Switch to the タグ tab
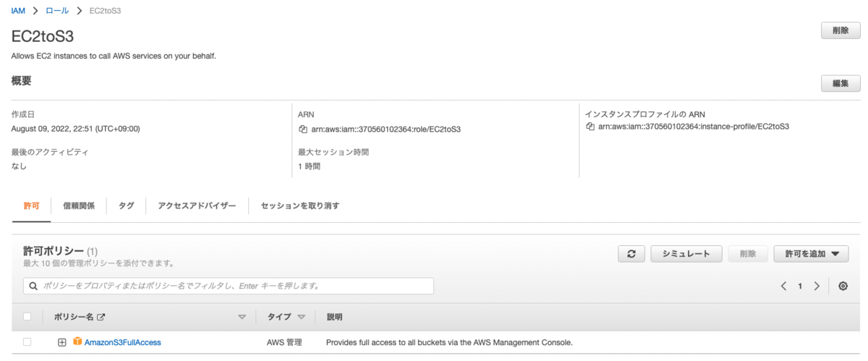This screenshot has height=361, width=868. [127, 205]
